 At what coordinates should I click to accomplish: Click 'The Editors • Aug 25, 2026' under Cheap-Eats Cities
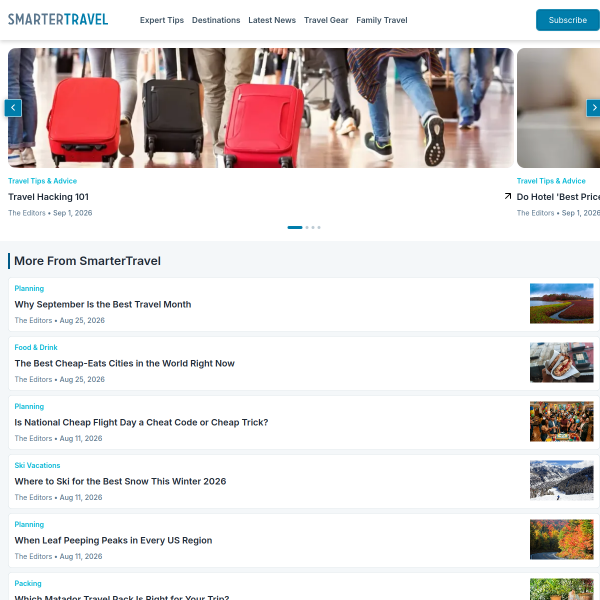click(59, 379)
